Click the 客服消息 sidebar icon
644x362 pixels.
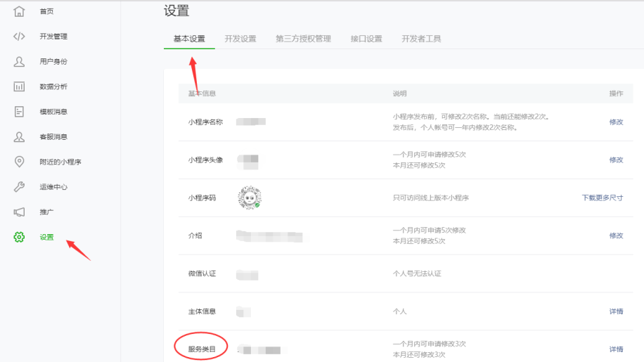click(20, 137)
